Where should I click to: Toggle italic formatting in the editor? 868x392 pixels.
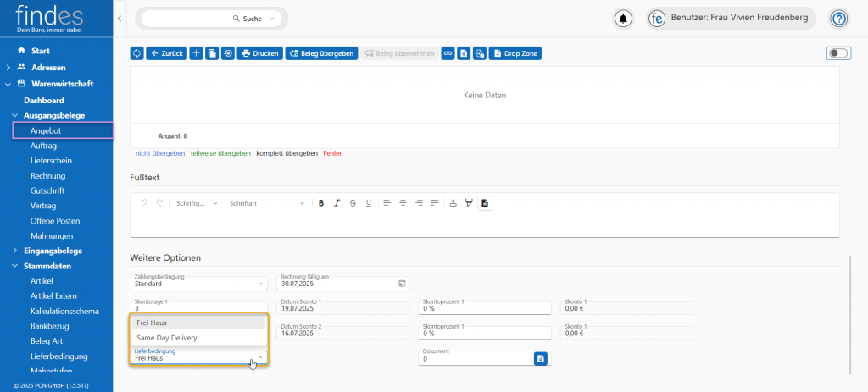pyautogui.click(x=337, y=203)
